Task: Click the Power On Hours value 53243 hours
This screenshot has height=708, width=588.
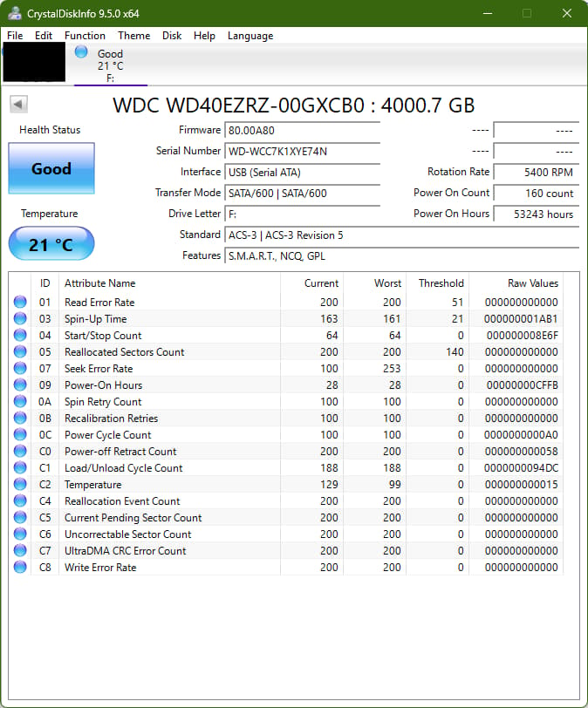Action: (x=536, y=214)
